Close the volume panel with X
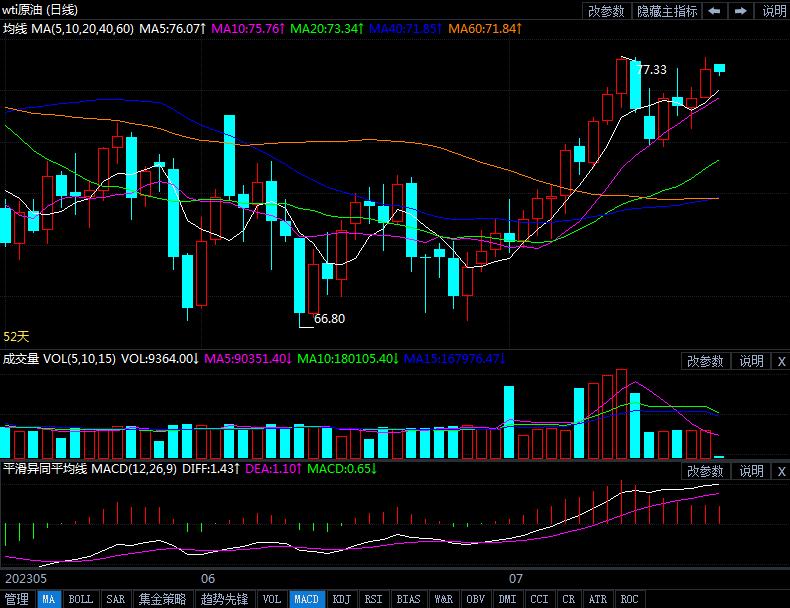This screenshot has width=790, height=608. pos(780,361)
